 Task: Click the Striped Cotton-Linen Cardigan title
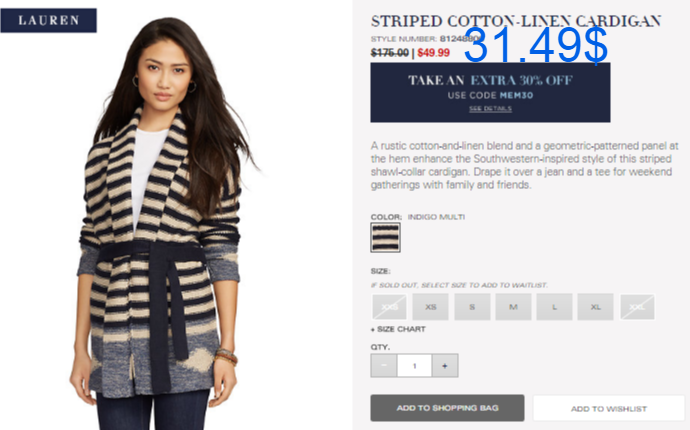click(x=516, y=21)
